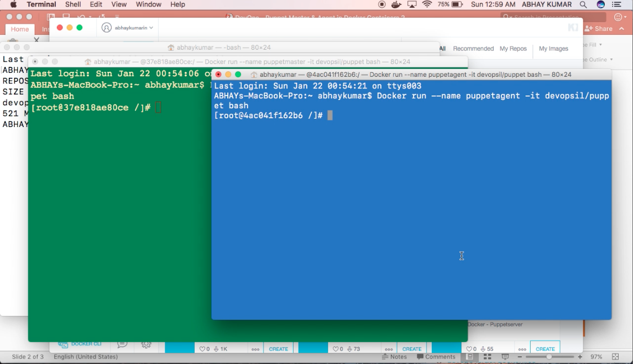The width and height of the screenshot is (633, 364).
Task: Select the Recommended filter tab
Action: (473, 49)
